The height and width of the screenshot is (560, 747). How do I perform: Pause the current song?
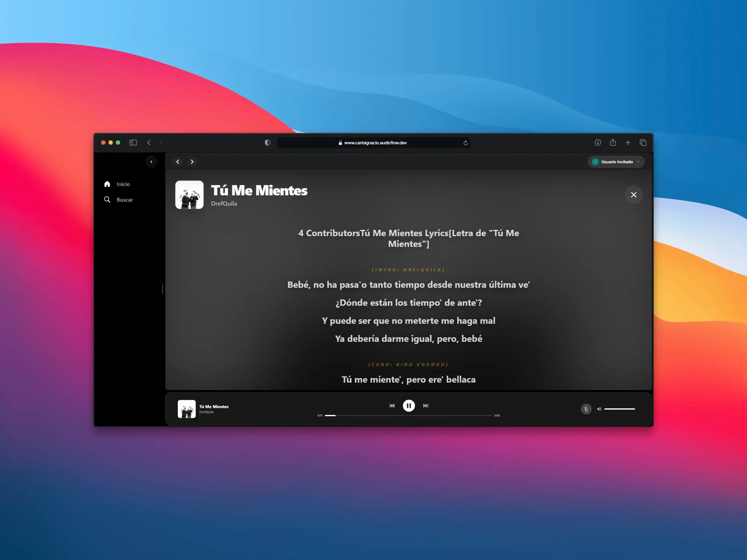(409, 406)
